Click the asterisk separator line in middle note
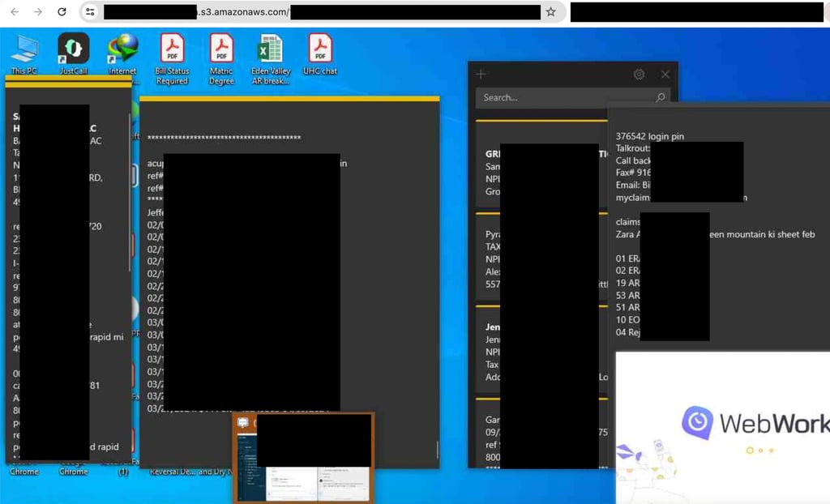Image resolution: width=830 pixels, height=504 pixels. 224,138
